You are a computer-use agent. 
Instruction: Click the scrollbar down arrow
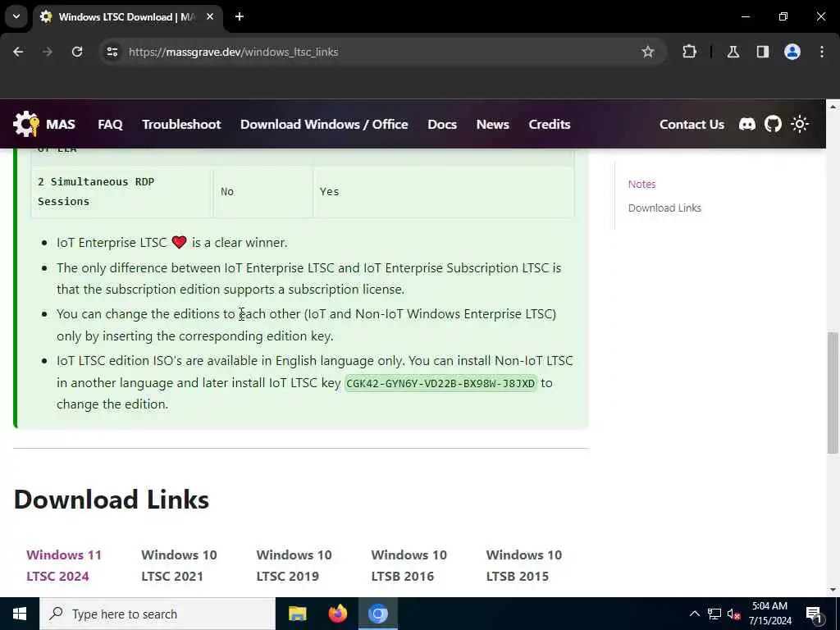(x=833, y=590)
